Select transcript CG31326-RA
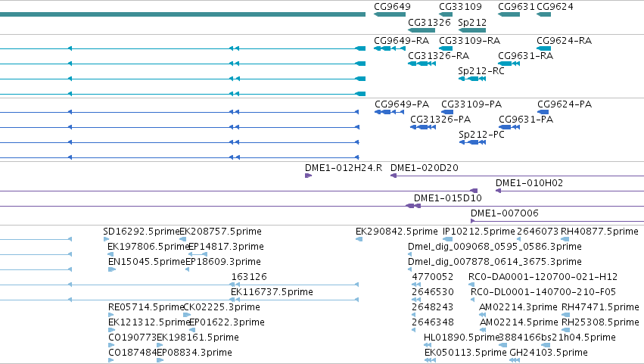 pos(438,56)
